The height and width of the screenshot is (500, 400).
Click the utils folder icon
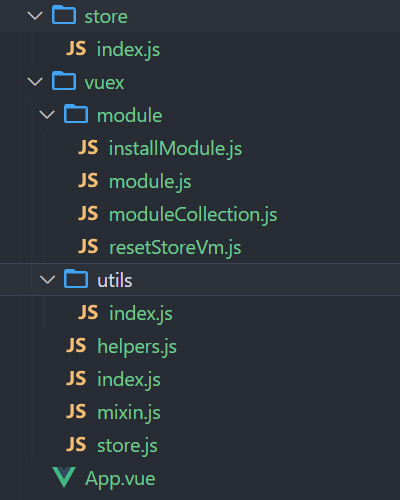[x=76, y=279]
